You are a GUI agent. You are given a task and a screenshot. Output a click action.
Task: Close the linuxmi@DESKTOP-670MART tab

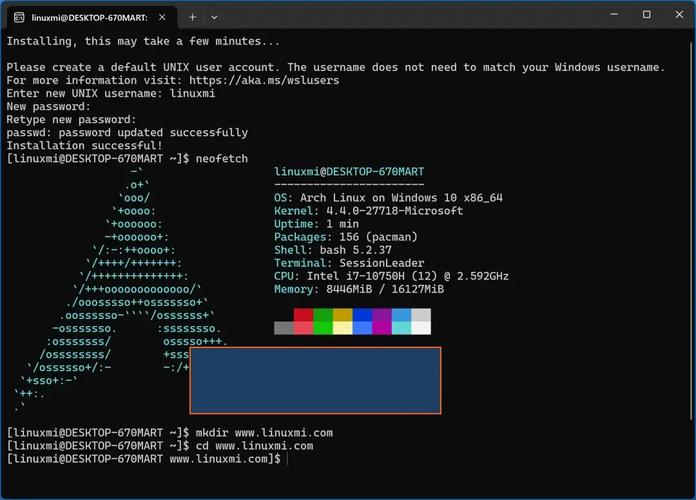click(x=162, y=17)
